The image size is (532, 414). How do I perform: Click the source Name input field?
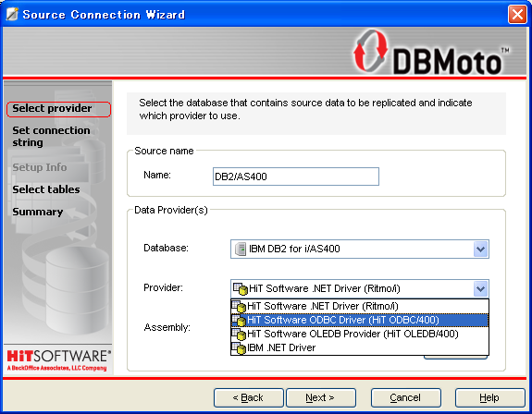pyautogui.click(x=296, y=177)
